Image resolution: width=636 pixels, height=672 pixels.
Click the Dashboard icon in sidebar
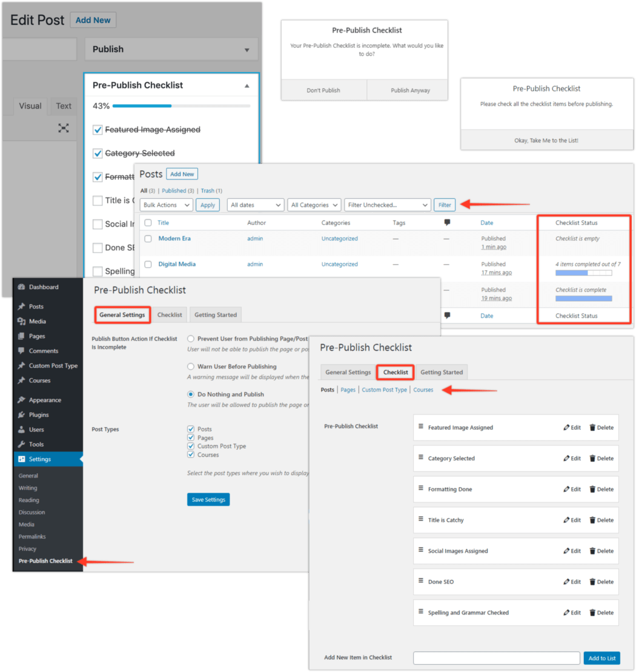pyautogui.click(x=21, y=287)
